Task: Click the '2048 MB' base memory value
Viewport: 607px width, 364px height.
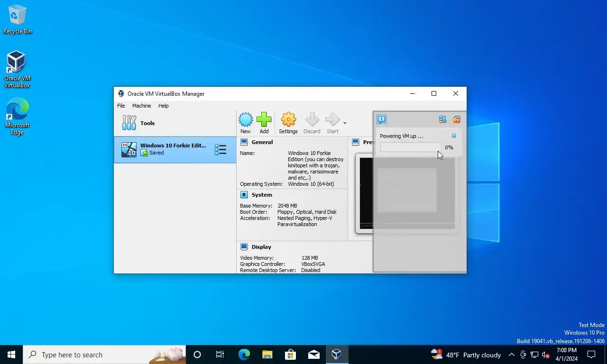Action: tap(287, 206)
